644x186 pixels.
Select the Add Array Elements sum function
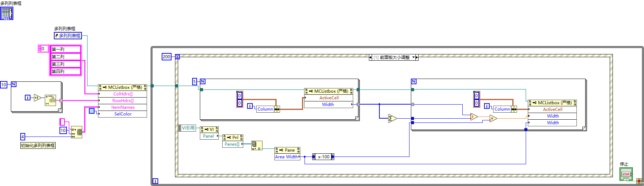392,119
